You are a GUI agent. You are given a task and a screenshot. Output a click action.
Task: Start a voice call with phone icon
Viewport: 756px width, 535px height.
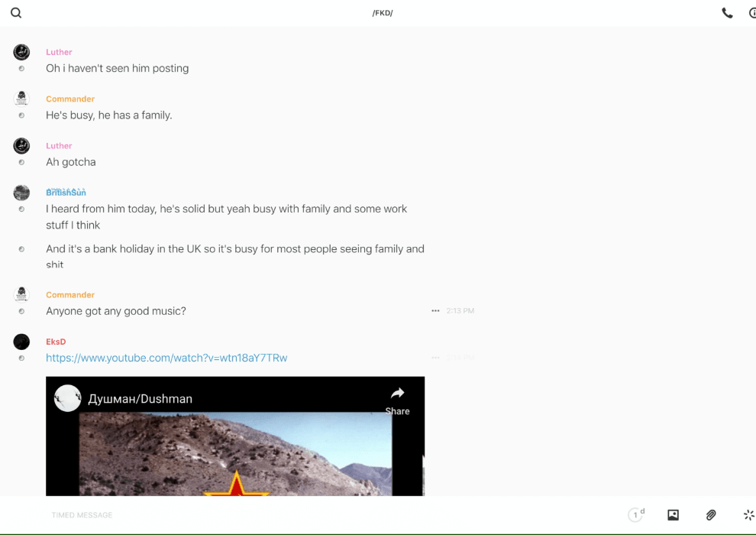tap(727, 13)
